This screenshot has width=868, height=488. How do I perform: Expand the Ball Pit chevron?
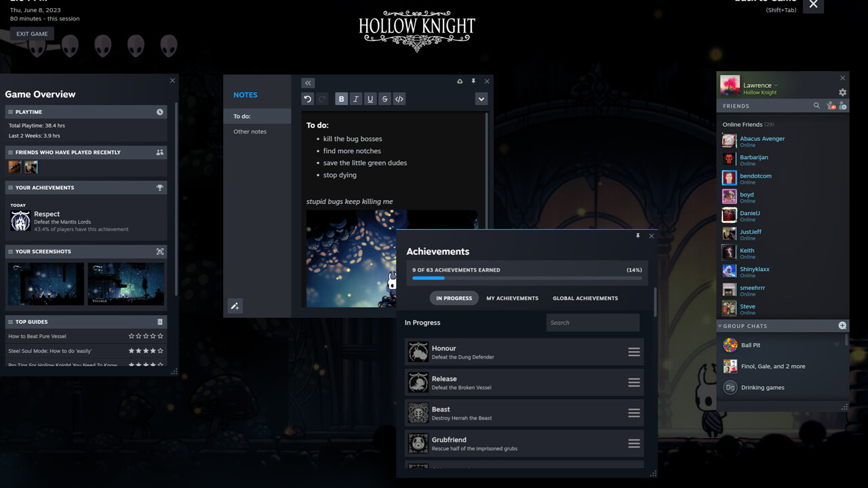pos(837,345)
